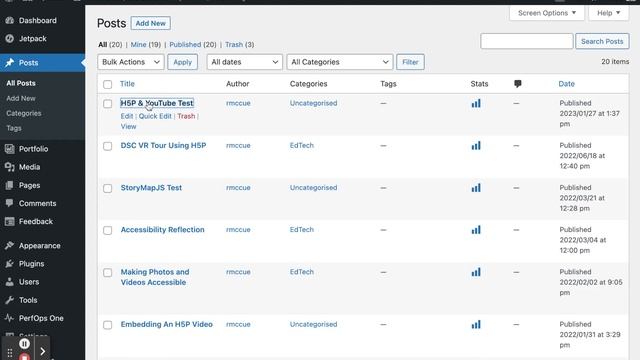Viewport: 640px width, 360px height.
Task: Open stats icon for Accessibility Reflection
Action: (x=476, y=230)
